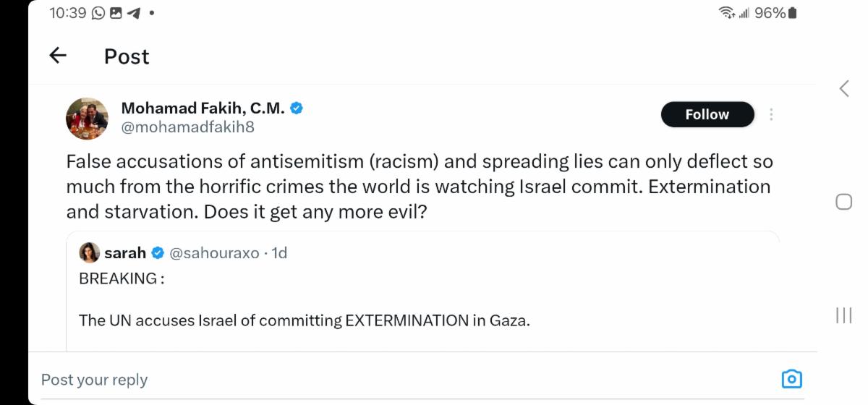Click sarah's verified checkmark badge
Image resolution: width=868 pixels, height=405 pixels.
click(x=158, y=253)
